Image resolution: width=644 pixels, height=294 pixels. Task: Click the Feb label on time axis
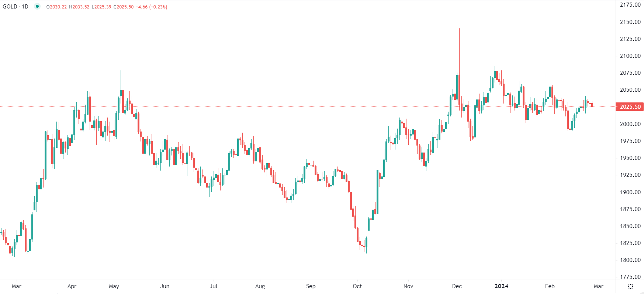click(x=550, y=286)
